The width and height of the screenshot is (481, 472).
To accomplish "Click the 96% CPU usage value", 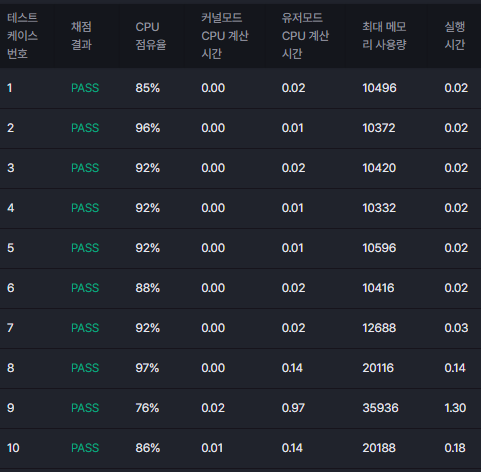I will click(148, 128).
